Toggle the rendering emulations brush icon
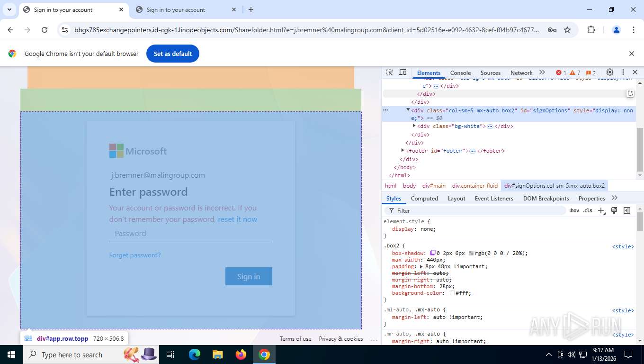Screen dimensions: 644x364 614,210
